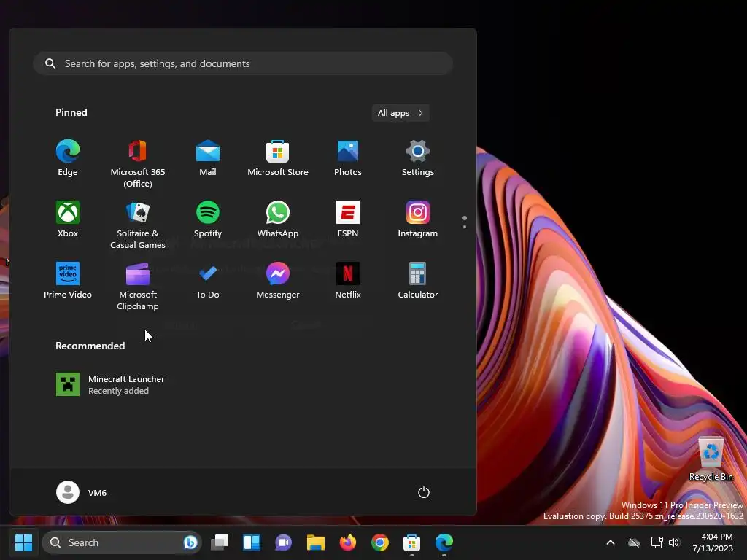Screen dimensions: 747x560
Task: Click the Windows Start button on taskbar
Action: [23, 542]
